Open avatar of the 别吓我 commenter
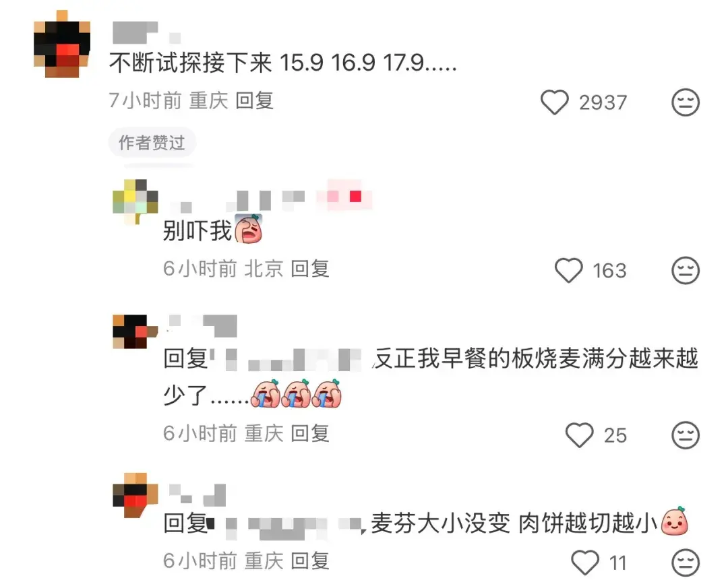The height and width of the screenshot is (580, 728). pyautogui.click(x=135, y=201)
